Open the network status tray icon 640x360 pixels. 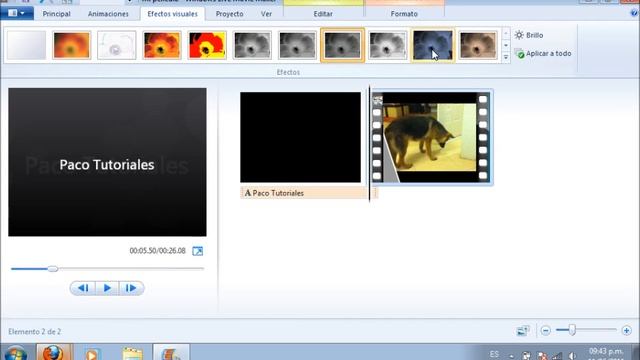(x=557, y=356)
